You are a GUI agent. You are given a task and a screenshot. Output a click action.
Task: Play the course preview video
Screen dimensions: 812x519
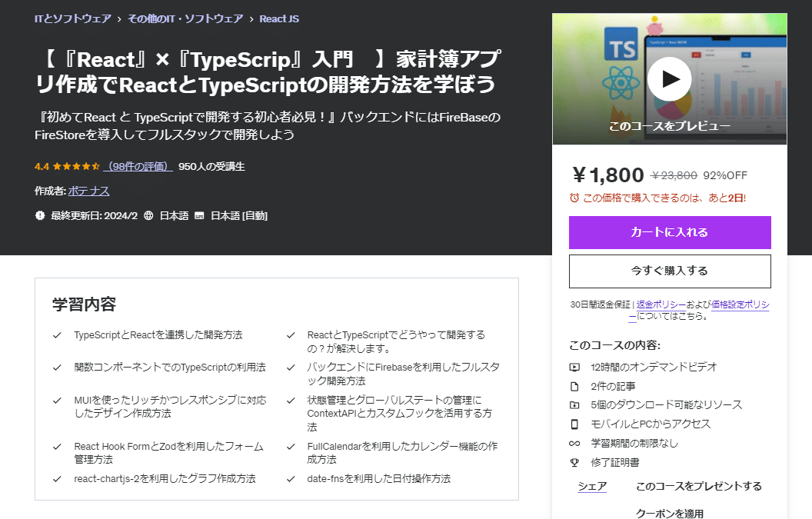[x=668, y=78]
